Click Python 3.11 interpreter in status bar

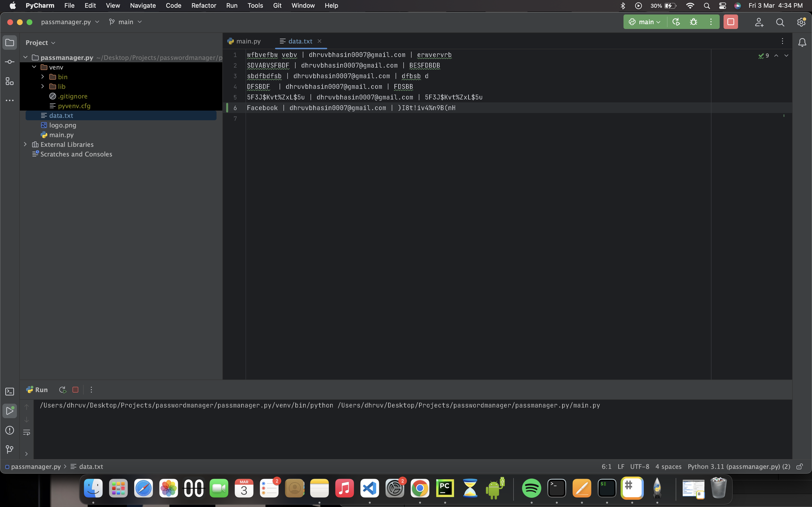pos(739,467)
